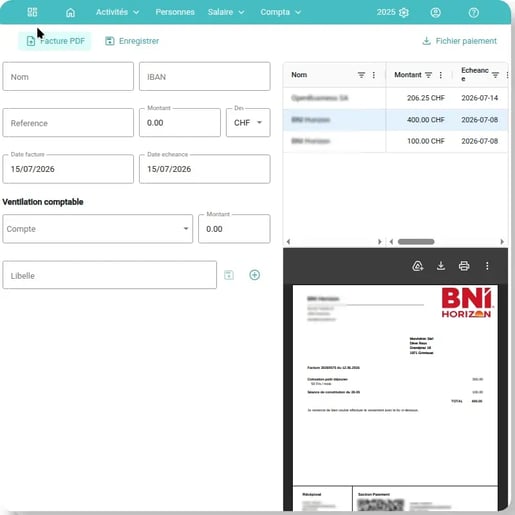Sort by the Montant column header

point(408,75)
